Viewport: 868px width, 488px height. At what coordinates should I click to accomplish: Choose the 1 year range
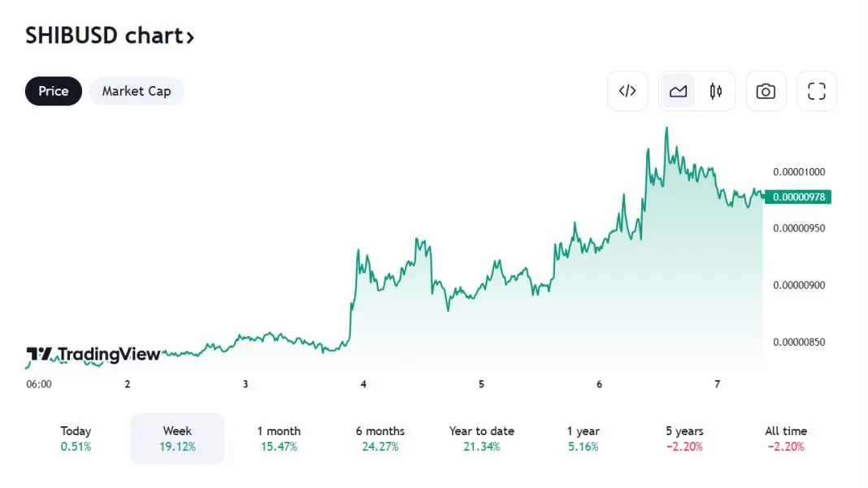(x=584, y=438)
